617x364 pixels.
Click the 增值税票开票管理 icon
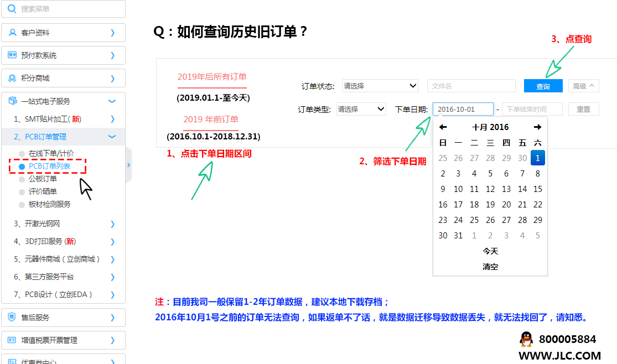click(12, 340)
